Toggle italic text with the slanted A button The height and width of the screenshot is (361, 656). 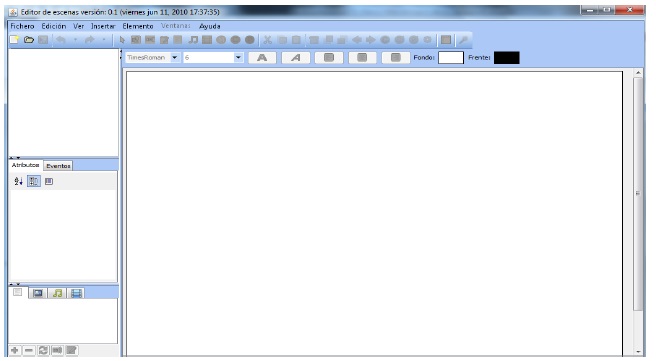(295, 58)
